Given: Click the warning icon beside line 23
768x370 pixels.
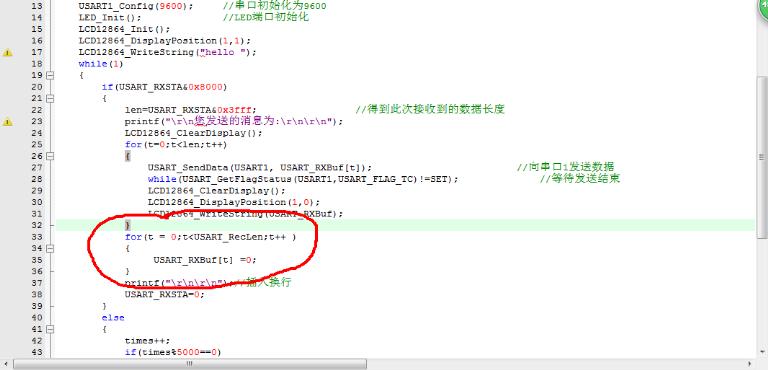Looking at the screenshot, I should [7, 122].
